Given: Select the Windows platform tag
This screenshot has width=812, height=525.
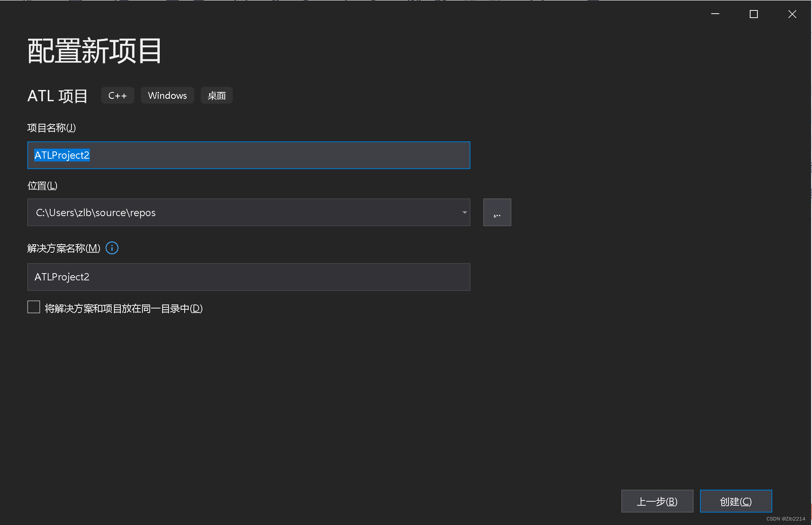Looking at the screenshot, I should pos(167,95).
